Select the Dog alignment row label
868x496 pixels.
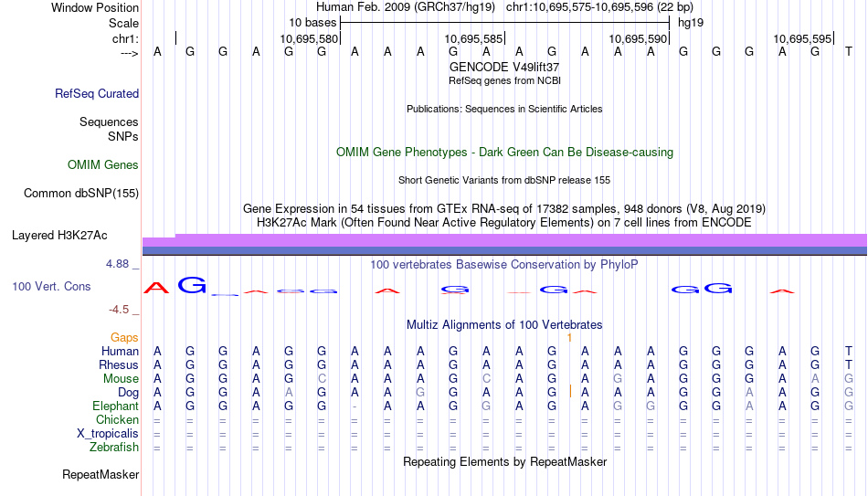point(128,393)
